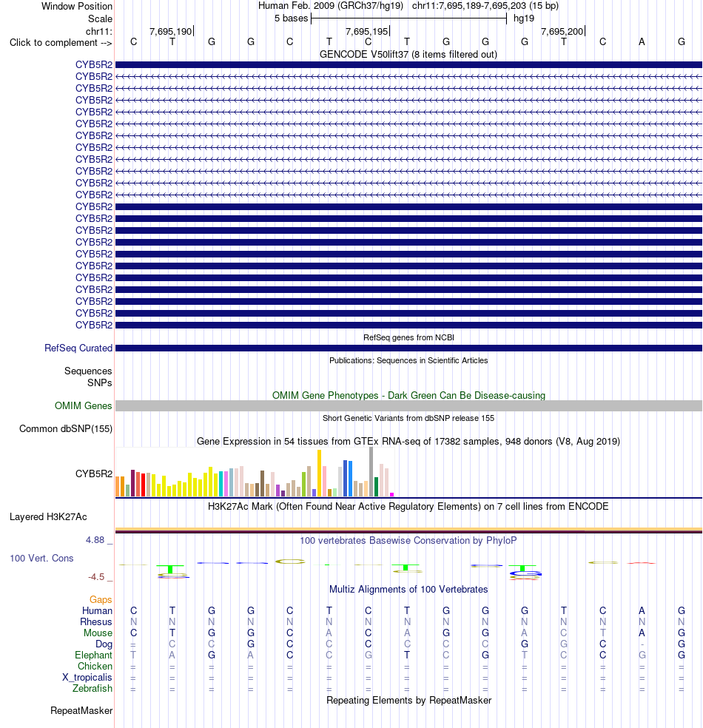Click the 4.88 PhyloP upper scale value
The image size is (703, 728).
pyautogui.click(x=95, y=540)
